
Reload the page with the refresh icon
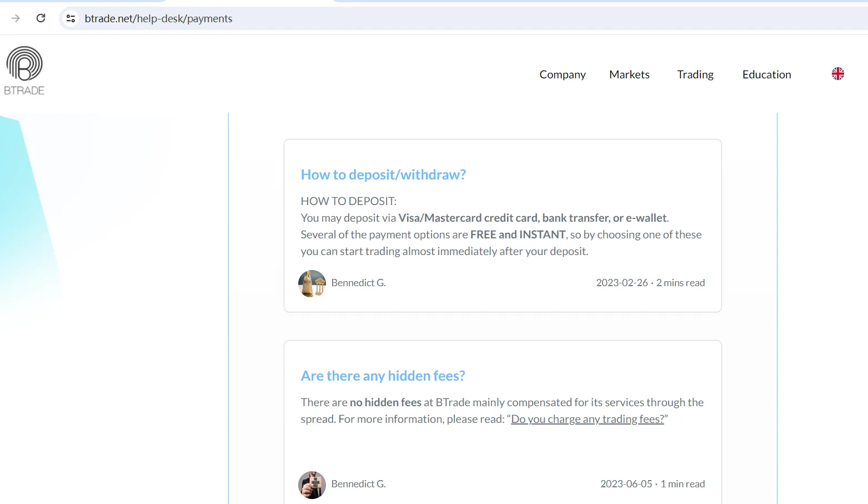(41, 18)
